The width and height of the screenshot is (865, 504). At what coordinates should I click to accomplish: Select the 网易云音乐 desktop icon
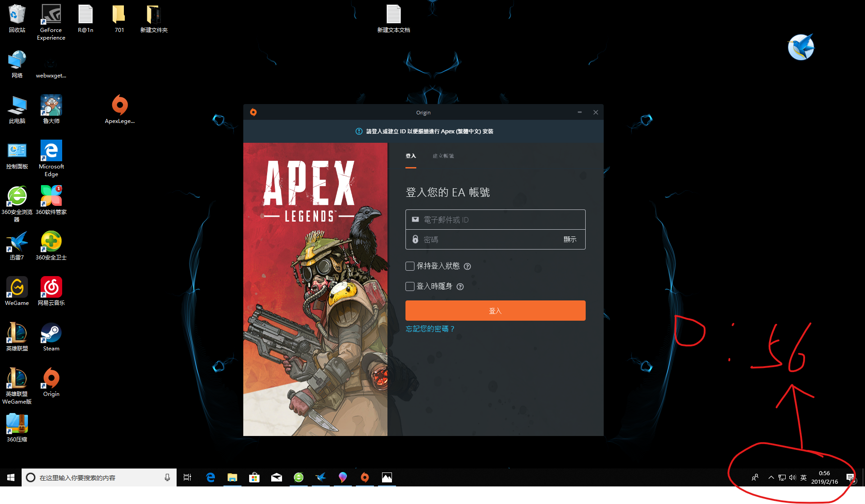[x=51, y=292]
